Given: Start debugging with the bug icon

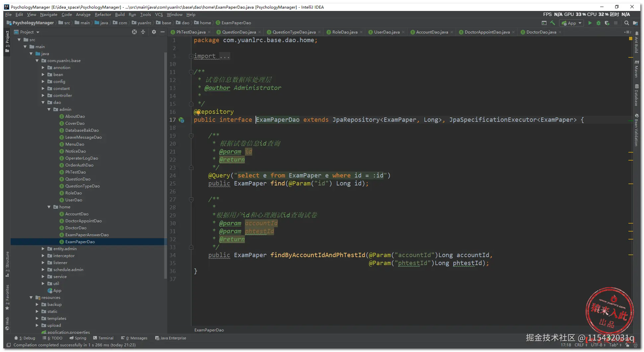Looking at the screenshot, I should (599, 23).
